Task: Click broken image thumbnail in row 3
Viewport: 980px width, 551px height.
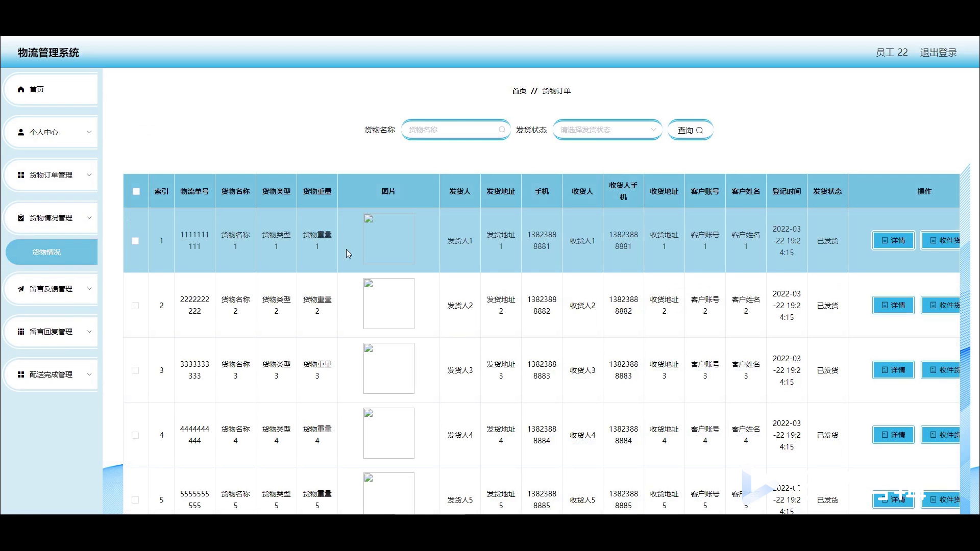Action: 389,368
